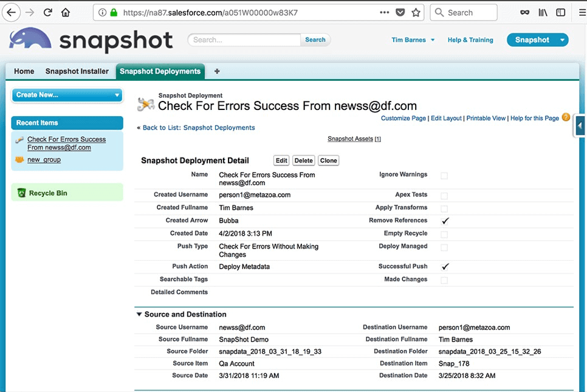Image resolution: width=587 pixels, height=392 pixels.
Task: Switch to the Home tab
Action: click(24, 71)
